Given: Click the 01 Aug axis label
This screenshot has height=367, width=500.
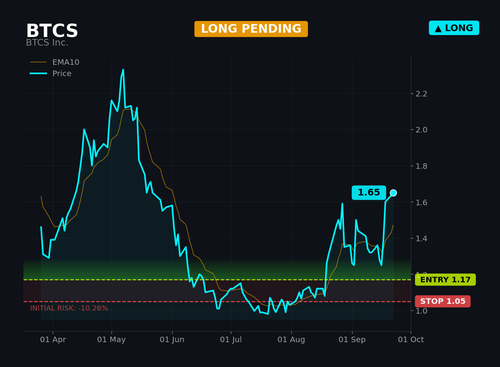Looking at the screenshot, I should coord(291,339).
